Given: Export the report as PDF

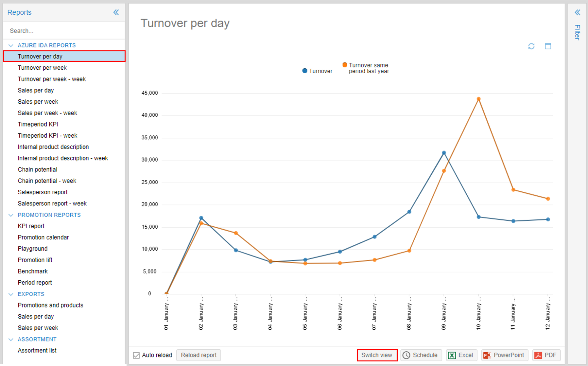Looking at the screenshot, I should 546,355.
